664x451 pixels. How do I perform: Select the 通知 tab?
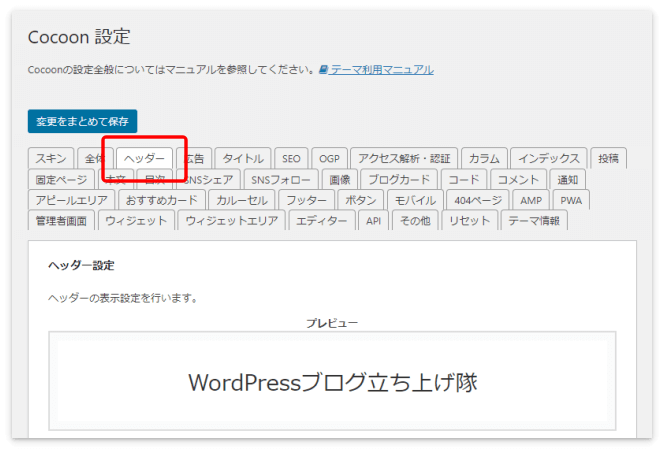point(567,180)
